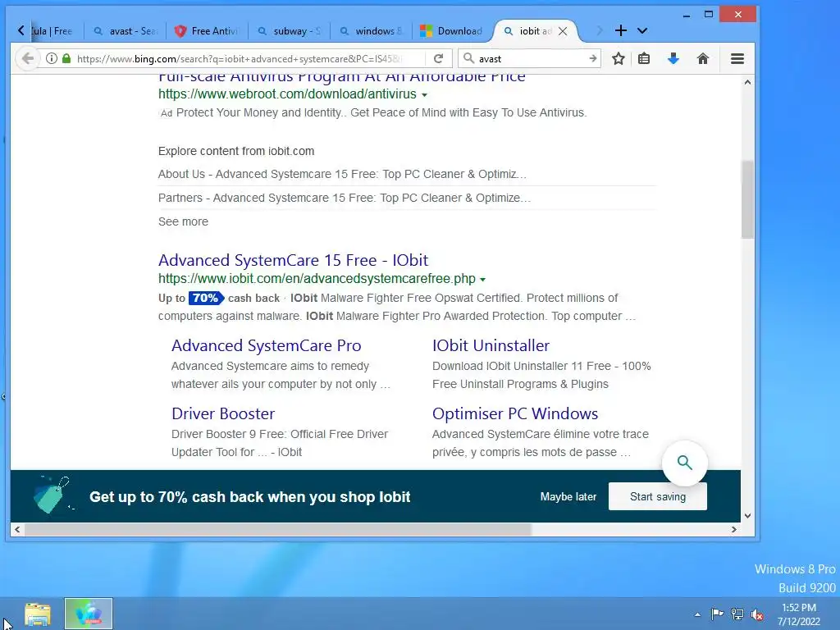The image size is (840, 630).
Task: Submit search with the arrow in search box
Action: [592, 58]
